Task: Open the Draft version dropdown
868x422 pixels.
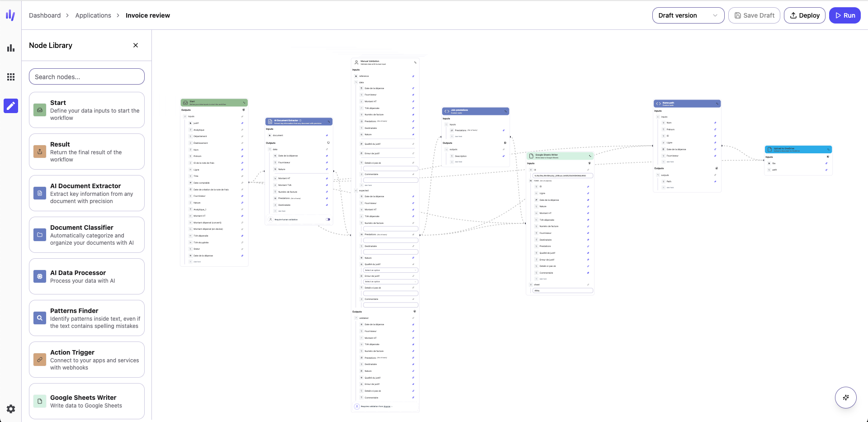Action: 688,15
